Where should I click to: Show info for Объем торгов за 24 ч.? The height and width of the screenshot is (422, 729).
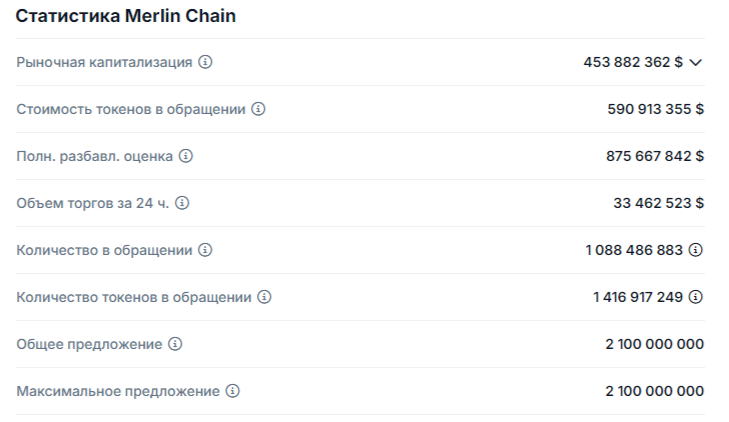pyautogui.click(x=182, y=203)
